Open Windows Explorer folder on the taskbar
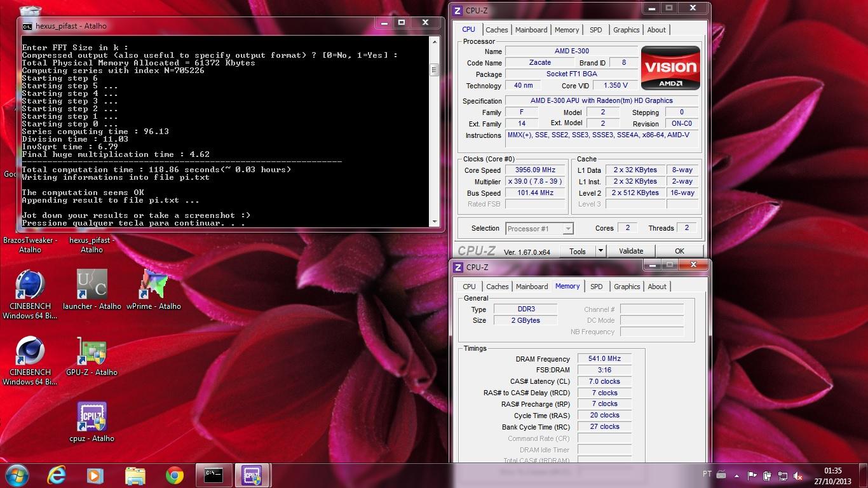The width and height of the screenshot is (868, 488). (135, 475)
